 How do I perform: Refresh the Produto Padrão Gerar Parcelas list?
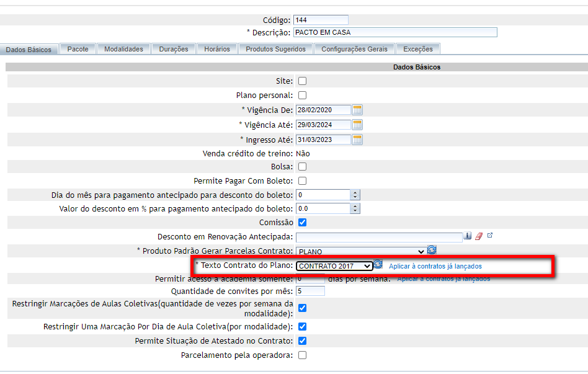432,250
